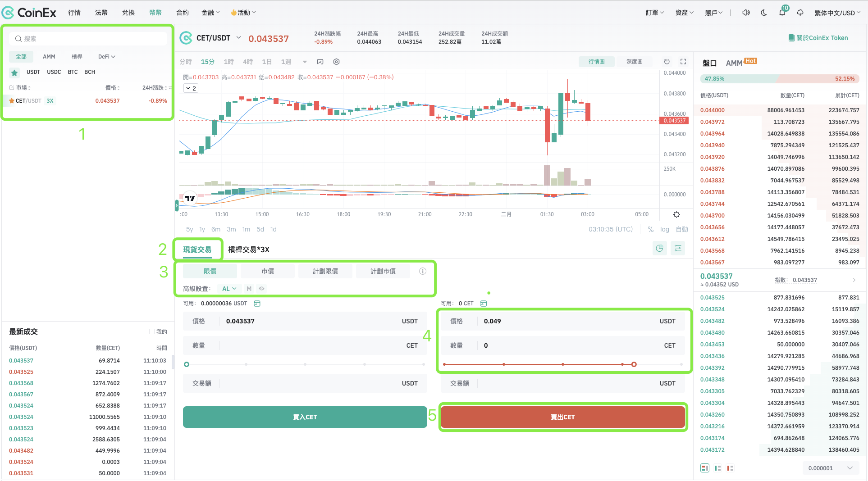Toggle sound notifications speaker icon
The width and height of the screenshot is (868, 481).
(x=746, y=13)
